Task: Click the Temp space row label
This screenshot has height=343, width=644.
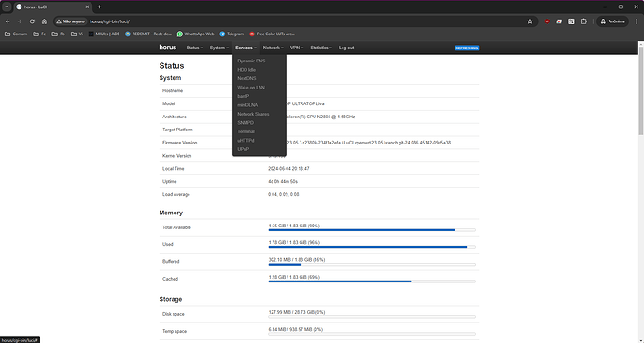Action: pyautogui.click(x=174, y=331)
